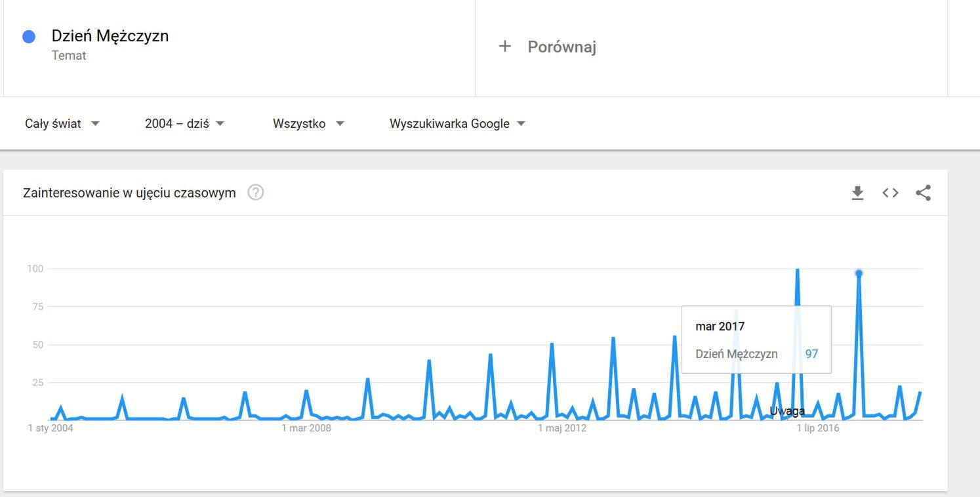Image resolution: width=980 pixels, height=497 pixels.
Task: Click the blue dot beside Dzień Mężczyzn
Action: click(29, 37)
